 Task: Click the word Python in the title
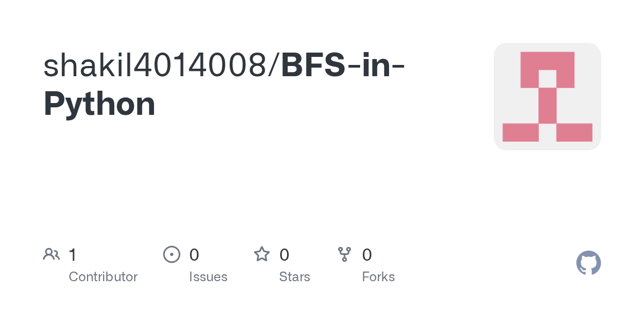pos(100,105)
